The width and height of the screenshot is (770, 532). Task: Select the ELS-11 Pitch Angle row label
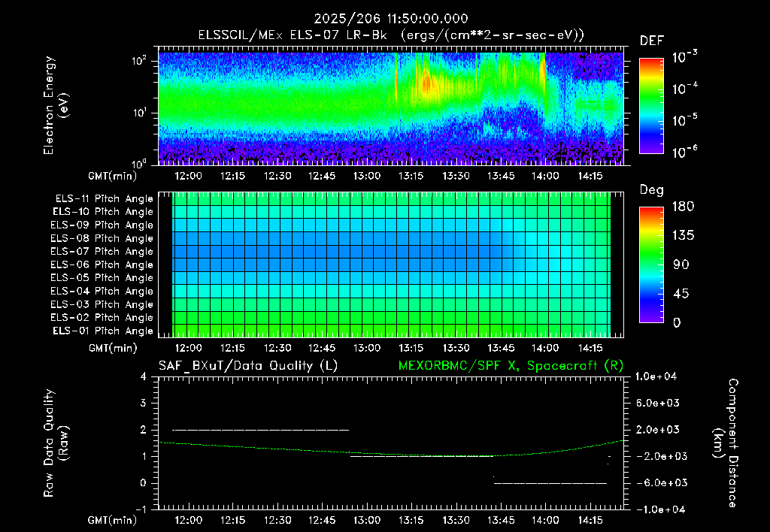(x=104, y=199)
